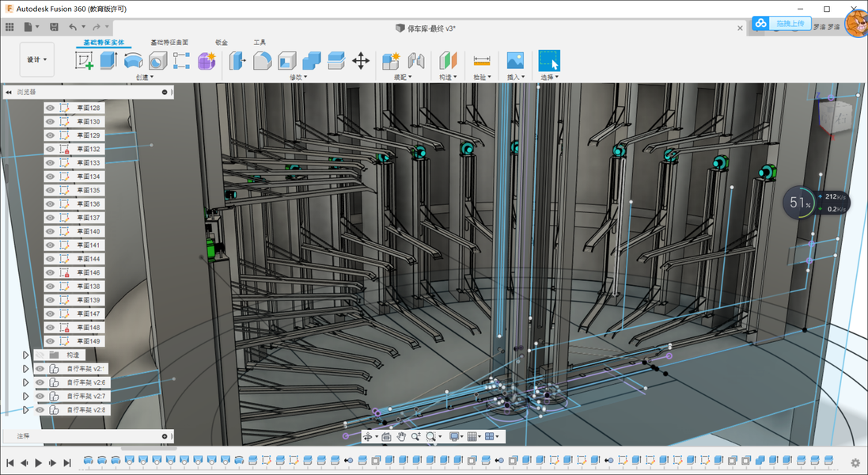This screenshot has height=475, width=868.
Task: Click the Insert image icon
Action: pos(515,61)
